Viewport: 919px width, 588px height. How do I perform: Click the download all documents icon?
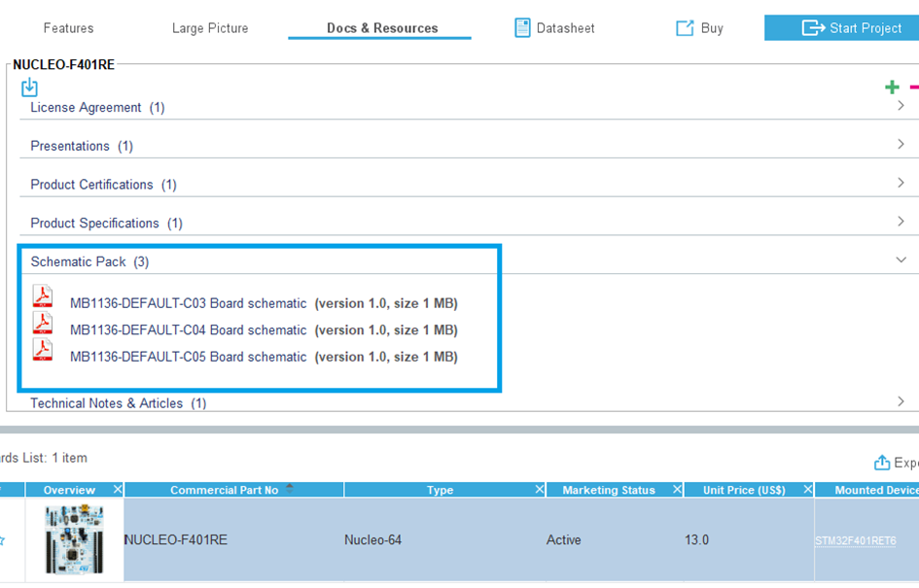pos(29,87)
